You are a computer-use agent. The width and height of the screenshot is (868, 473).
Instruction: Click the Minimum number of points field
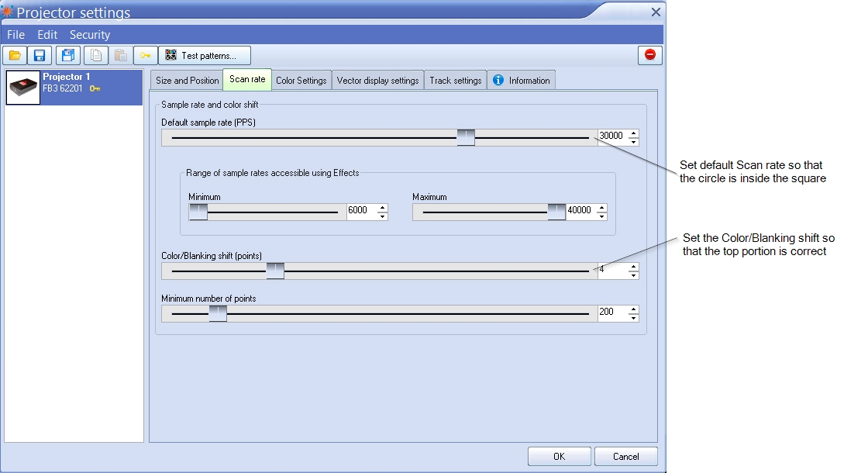612,312
